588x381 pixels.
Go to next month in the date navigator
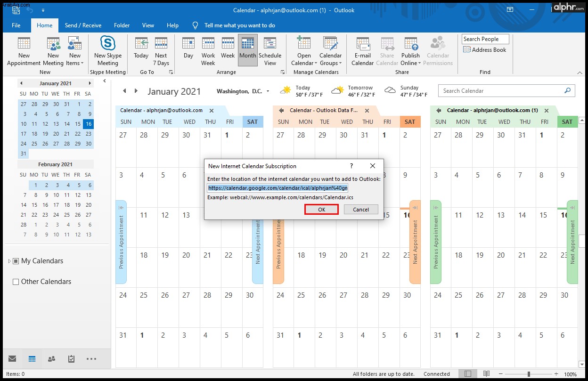click(90, 83)
